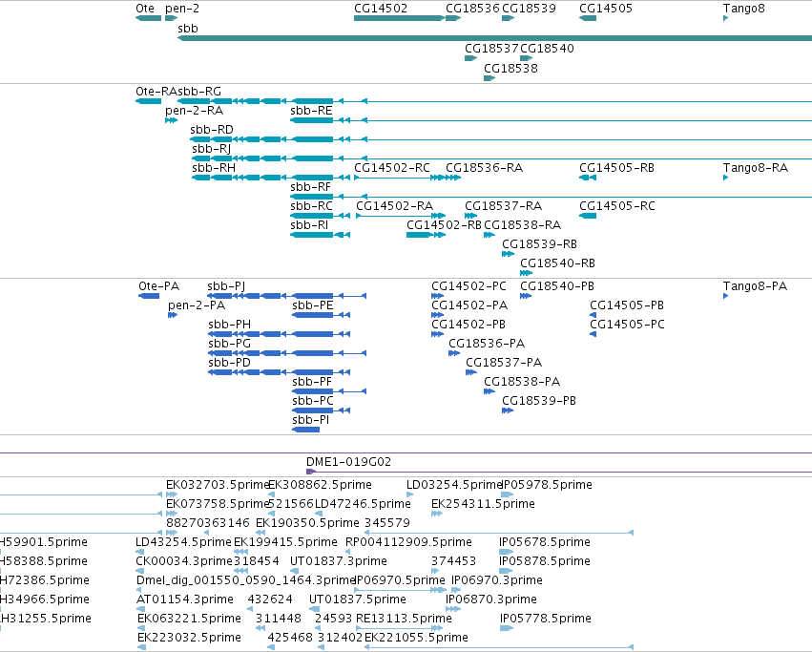The height and width of the screenshot is (652, 812).
Task: Click the sbb-RJ transcript label
Action: (211, 149)
